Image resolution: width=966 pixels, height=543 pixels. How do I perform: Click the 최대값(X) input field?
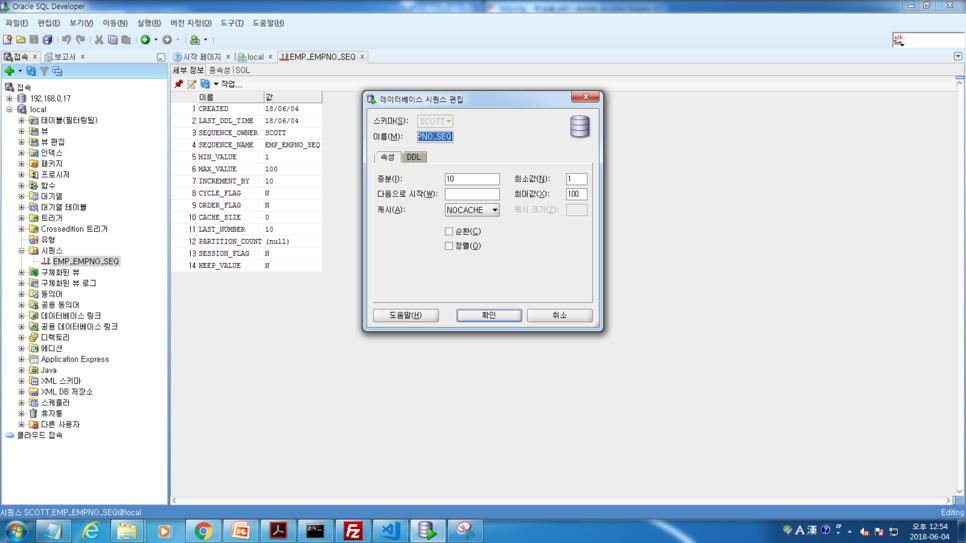point(577,194)
